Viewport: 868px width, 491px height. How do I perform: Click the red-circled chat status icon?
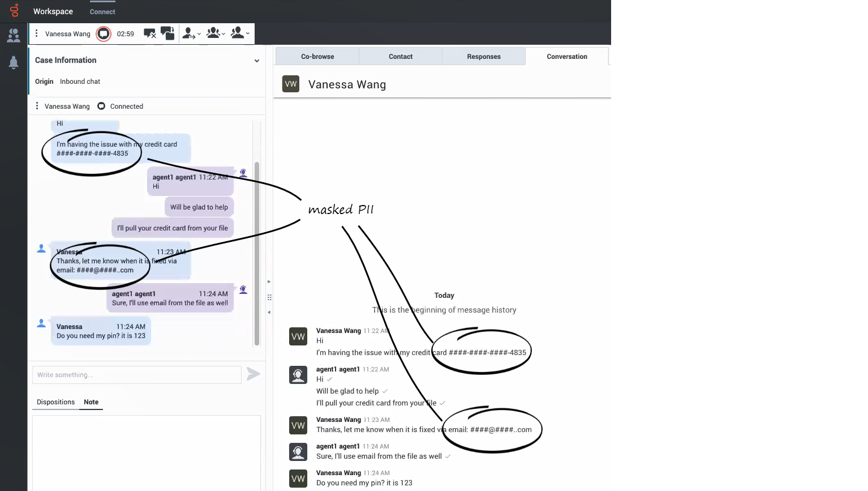click(104, 34)
